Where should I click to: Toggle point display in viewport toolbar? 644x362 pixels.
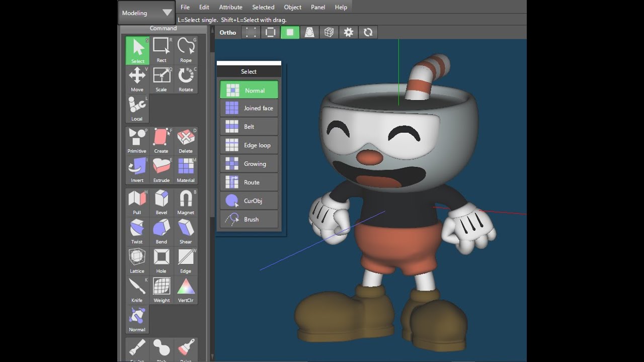pyautogui.click(x=251, y=32)
